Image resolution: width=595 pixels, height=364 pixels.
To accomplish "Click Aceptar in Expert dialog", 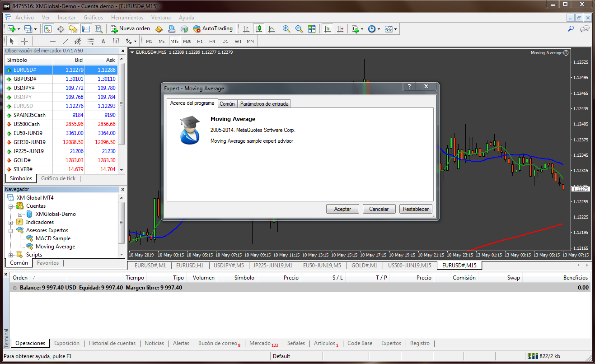I will [x=342, y=209].
